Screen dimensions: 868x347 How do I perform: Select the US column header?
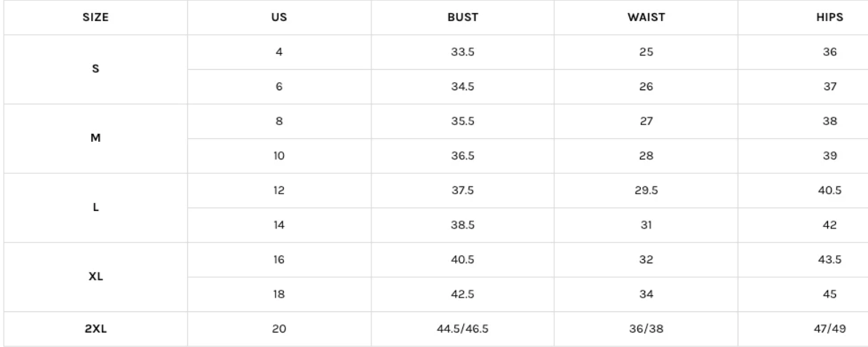[x=279, y=17]
